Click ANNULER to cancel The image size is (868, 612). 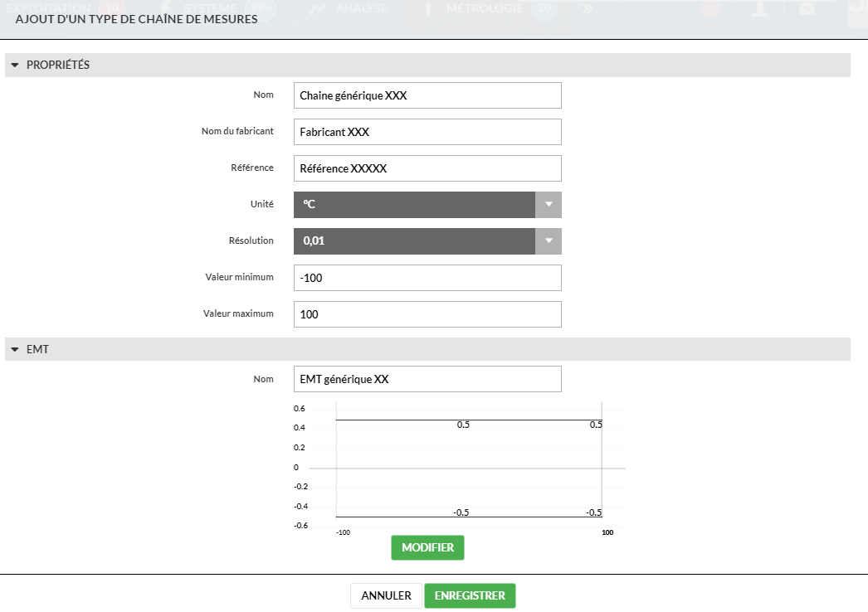(387, 596)
